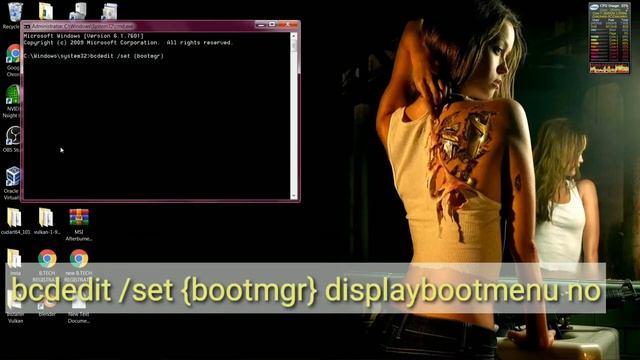Click the Command Prompt scrollbar down arrow
Image resolution: width=640 pixels, height=360 pixels.
294,196
